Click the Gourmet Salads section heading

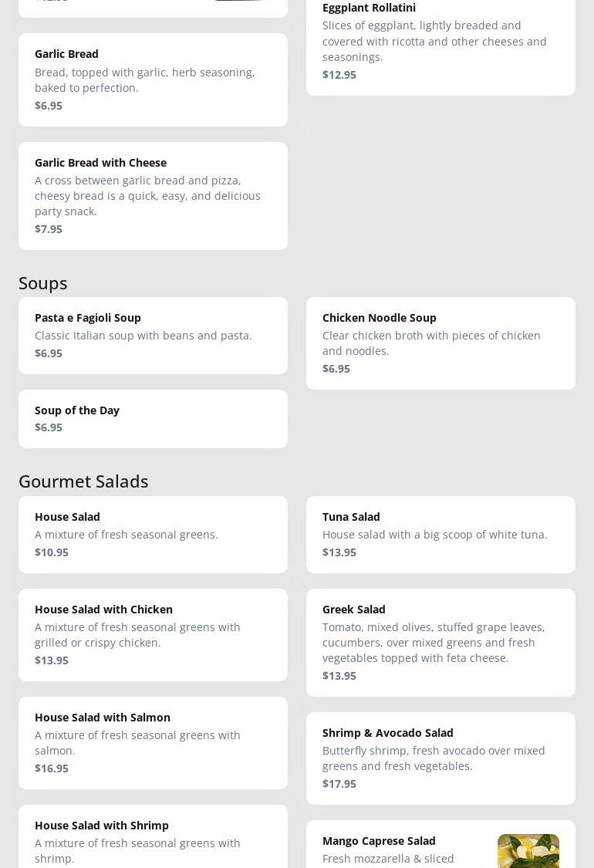83,481
